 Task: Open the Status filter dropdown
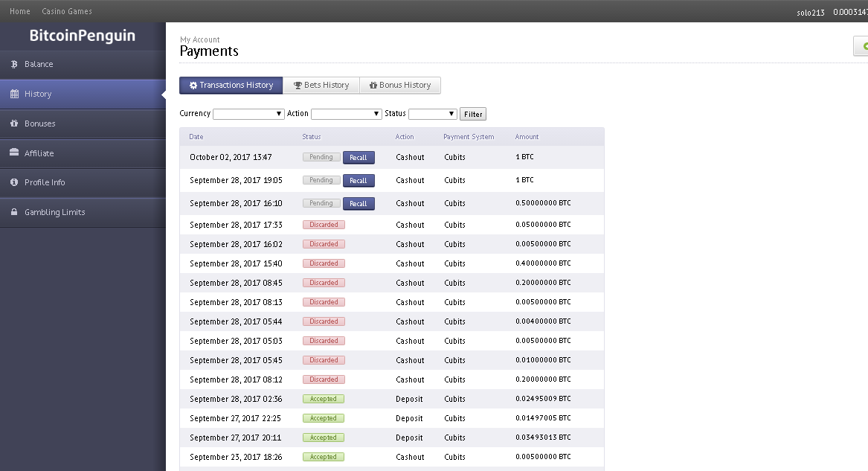coord(432,113)
